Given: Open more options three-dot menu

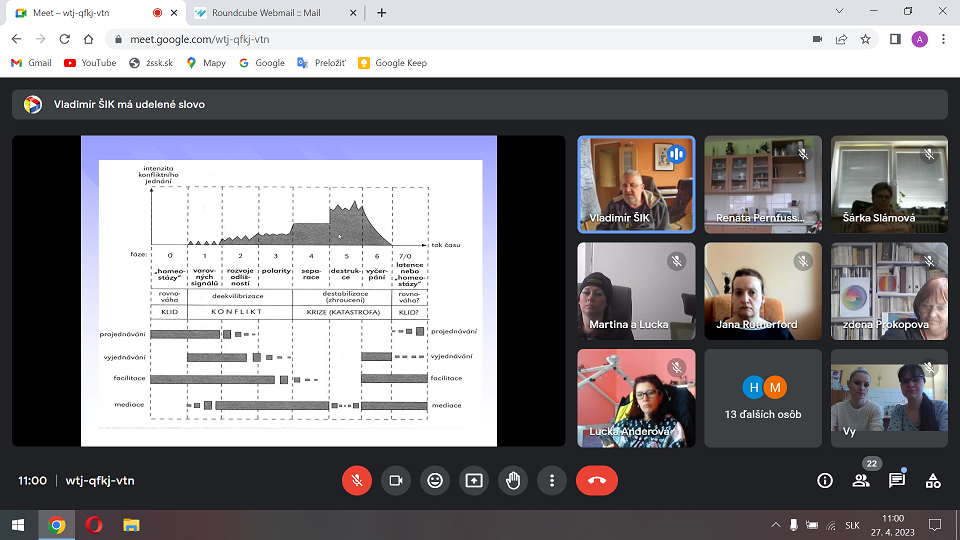Looking at the screenshot, I should point(552,480).
